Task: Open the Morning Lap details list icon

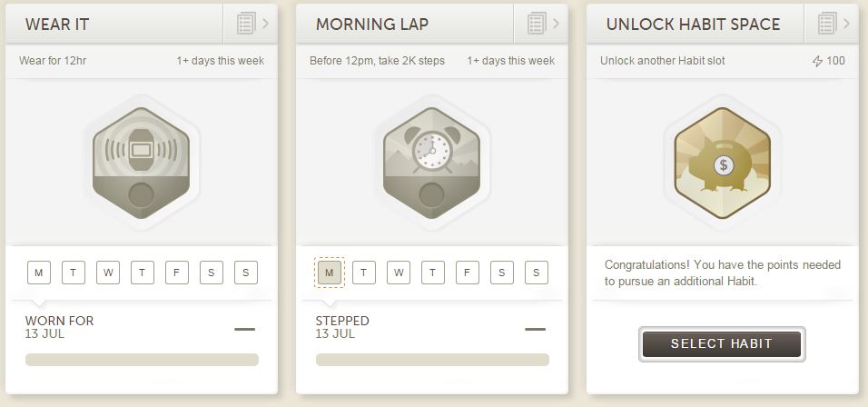Action: point(536,24)
